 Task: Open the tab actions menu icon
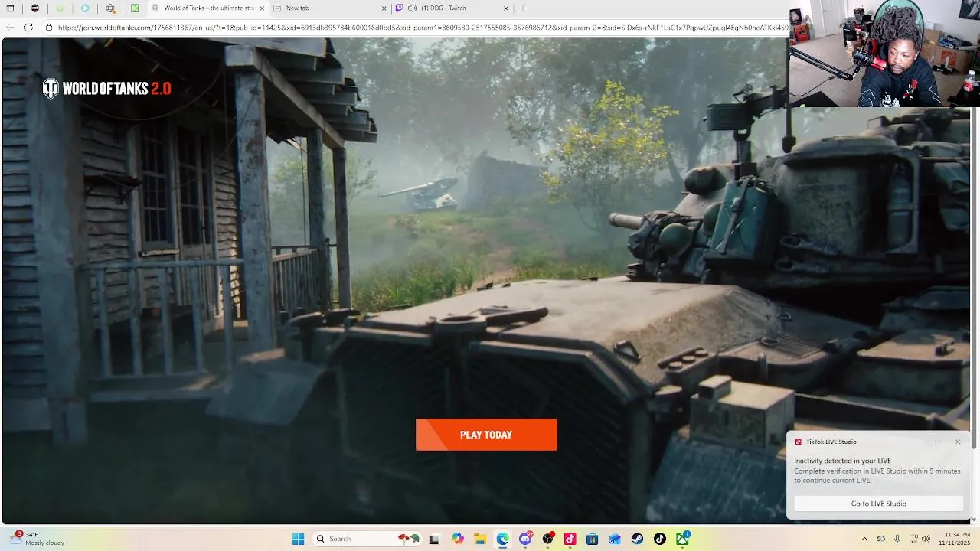click(10, 8)
